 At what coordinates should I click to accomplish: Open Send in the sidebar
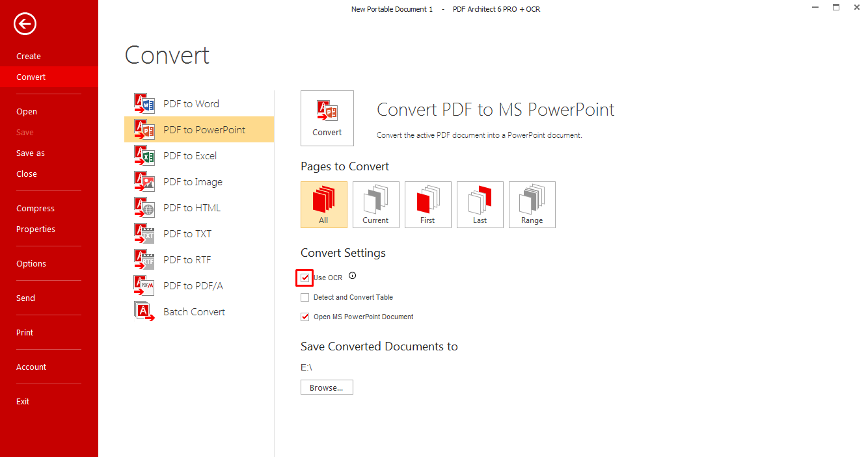tap(25, 298)
